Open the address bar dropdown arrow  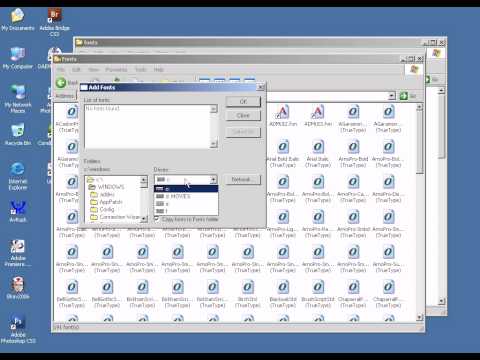pos(392,96)
